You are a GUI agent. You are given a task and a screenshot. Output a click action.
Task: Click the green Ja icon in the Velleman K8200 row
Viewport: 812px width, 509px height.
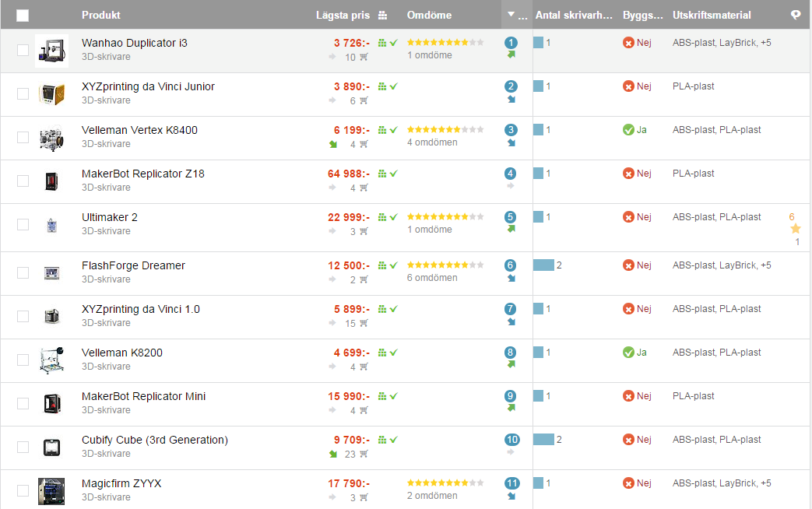pos(629,353)
